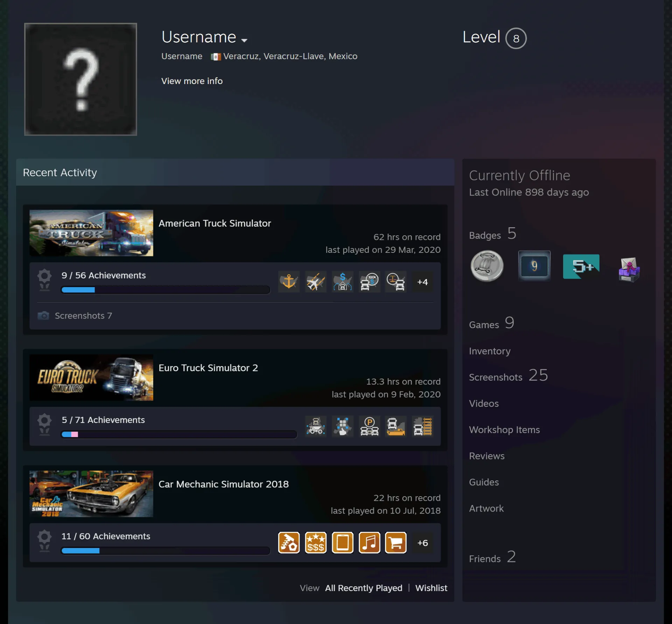Open the Workshop Items link
Viewport: 672px width, 624px height.
[504, 430]
